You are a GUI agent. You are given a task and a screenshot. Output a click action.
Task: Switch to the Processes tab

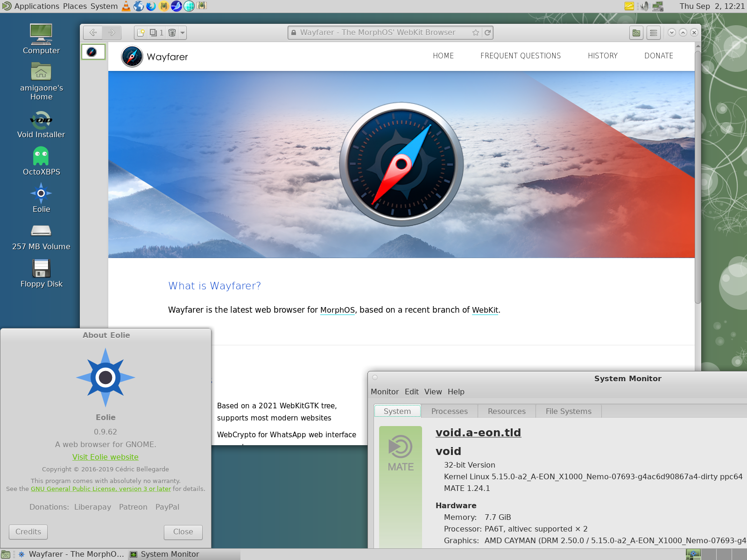pyautogui.click(x=450, y=411)
